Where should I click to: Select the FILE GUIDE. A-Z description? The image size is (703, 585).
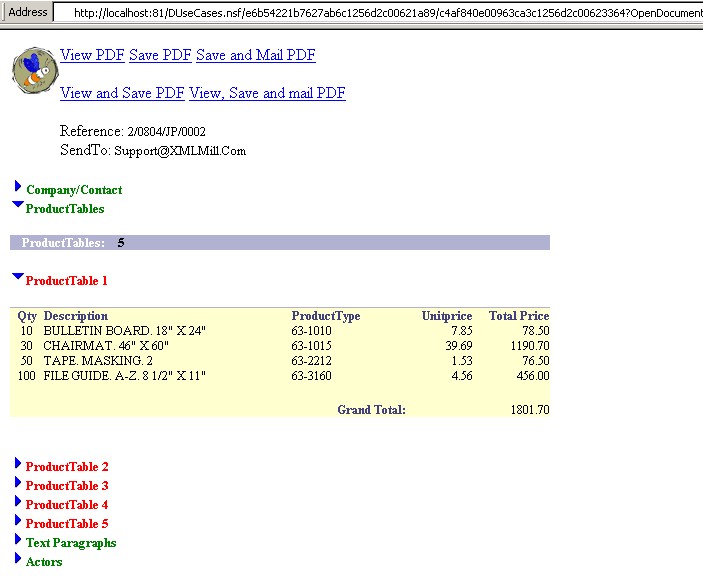point(125,376)
